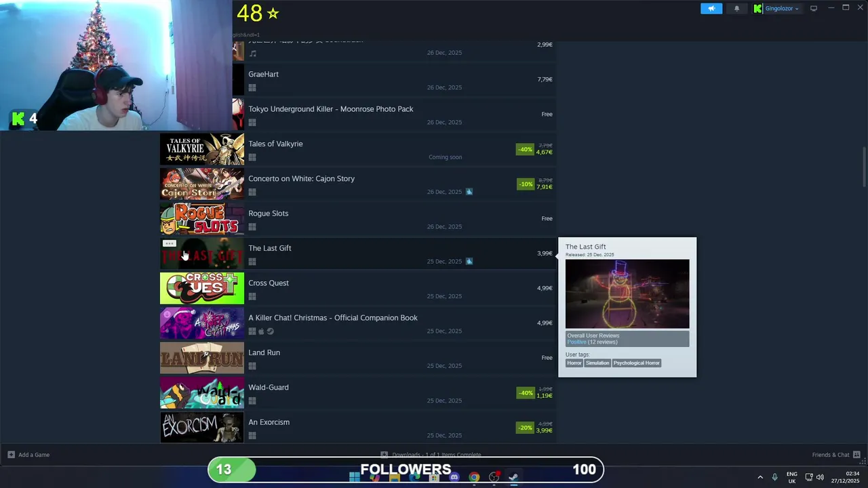Viewport: 868px width, 488px height.
Task: Open the Downloads status bar
Action: (431, 455)
